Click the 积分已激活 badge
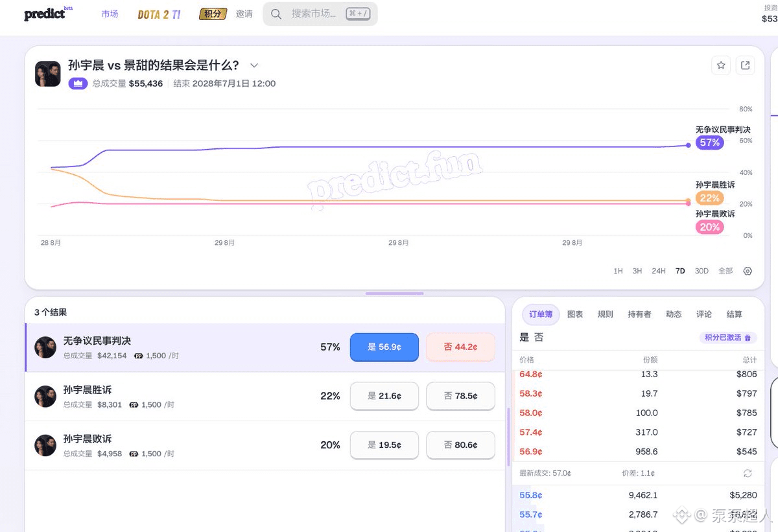 click(x=727, y=338)
